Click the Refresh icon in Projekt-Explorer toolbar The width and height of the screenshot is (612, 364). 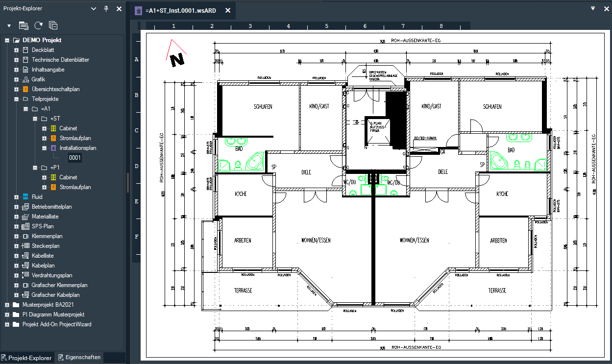(38, 25)
